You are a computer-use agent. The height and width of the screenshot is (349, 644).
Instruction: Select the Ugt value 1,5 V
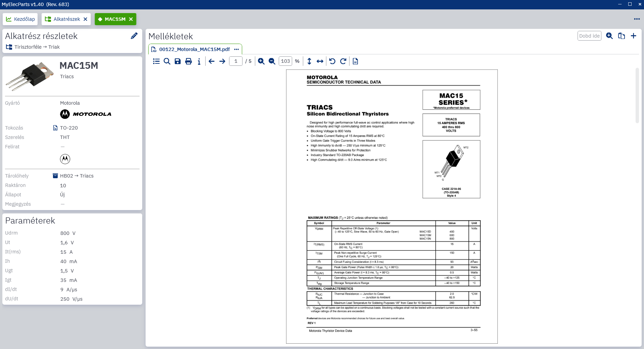coord(67,271)
